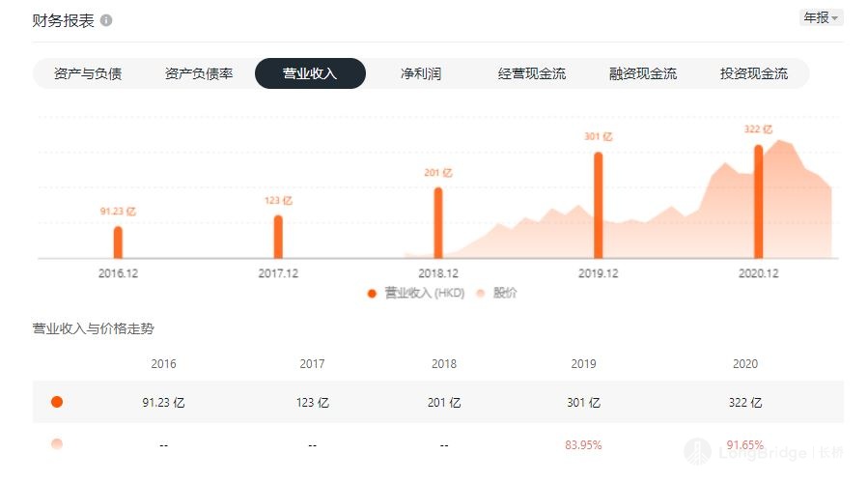The image size is (868, 483).
Task: Open the 投资现金流 tab
Action: click(x=754, y=73)
